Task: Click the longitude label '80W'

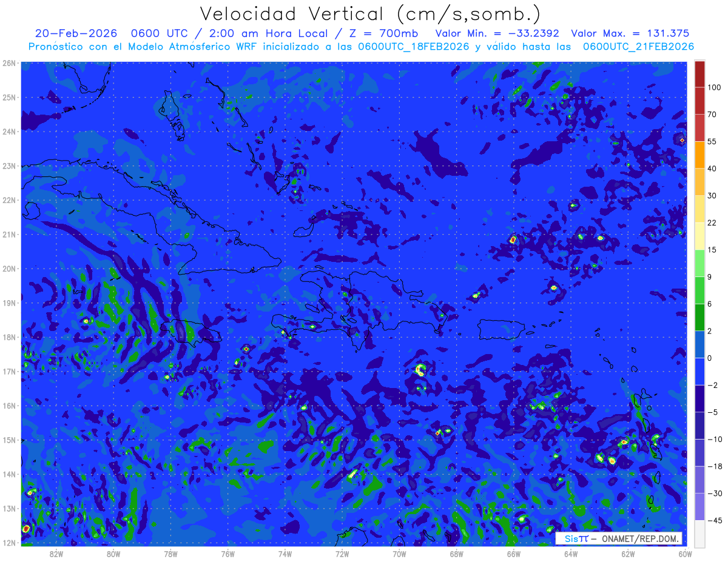Action: coord(113,554)
